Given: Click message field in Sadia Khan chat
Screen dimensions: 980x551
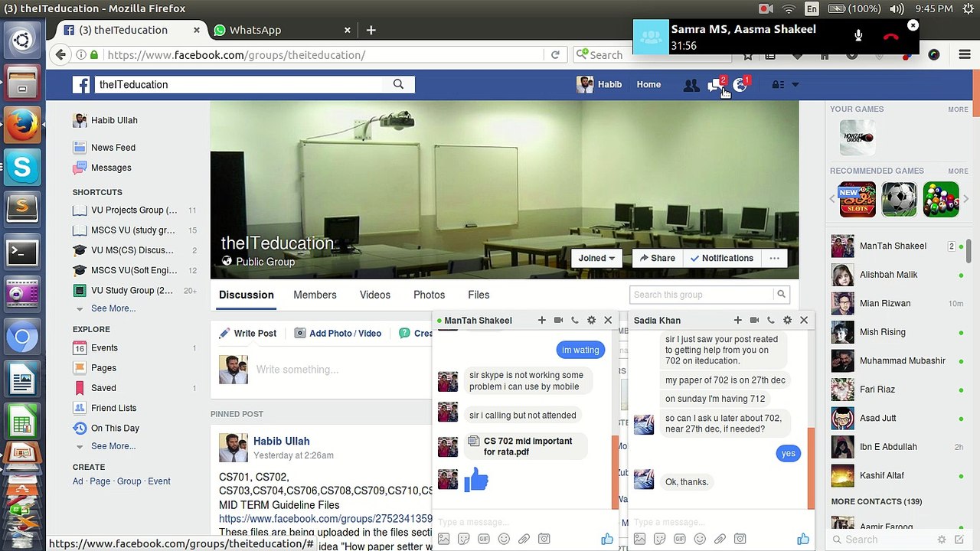Looking at the screenshot, I should 720,522.
